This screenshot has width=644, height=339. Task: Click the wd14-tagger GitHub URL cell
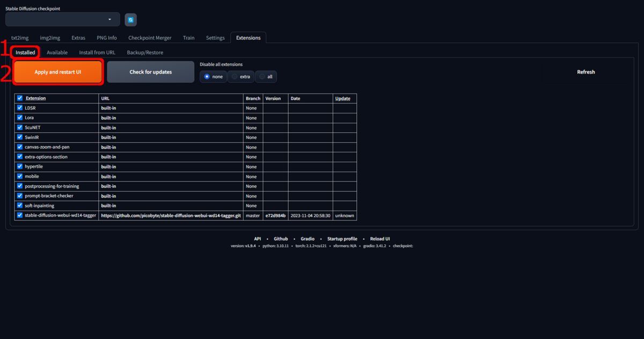tap(171, 215)
